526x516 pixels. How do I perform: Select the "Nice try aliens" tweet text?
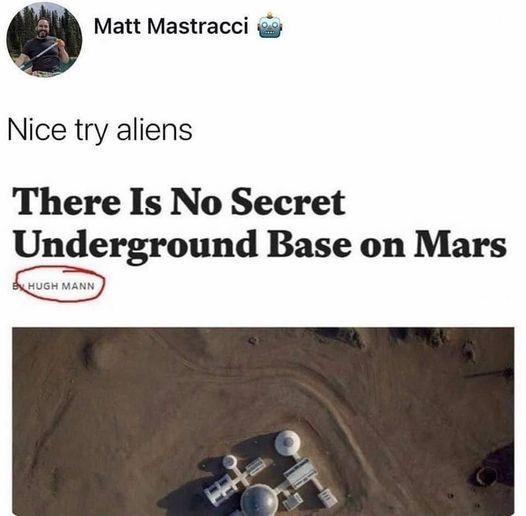(x=100, y=131)
